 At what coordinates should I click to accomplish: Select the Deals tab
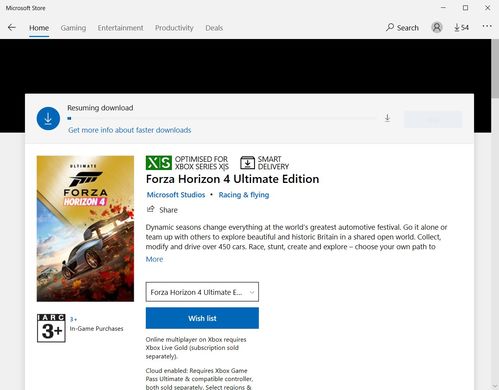tap(214, 28)
